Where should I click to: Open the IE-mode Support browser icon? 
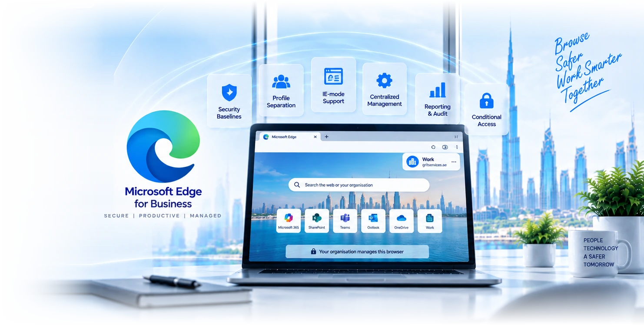pyautogui.click(x=333, y=76)
